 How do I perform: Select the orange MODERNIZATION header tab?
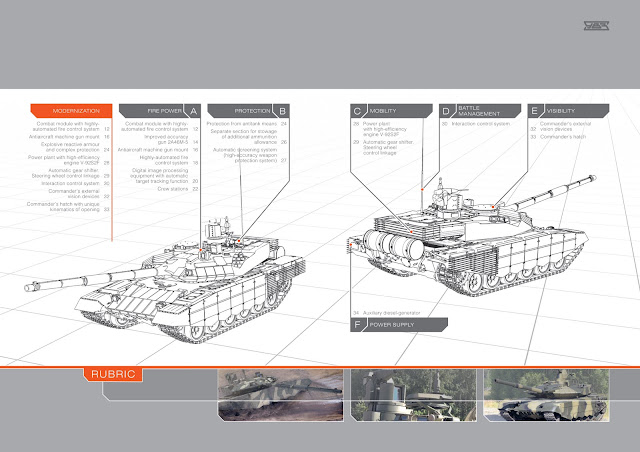[71, 111]
